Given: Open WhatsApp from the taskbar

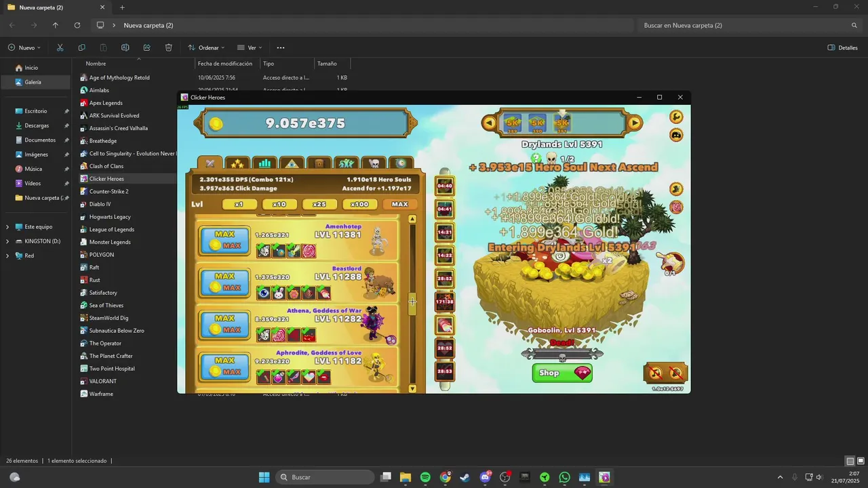Looking at the screenshot, I should 565,477.
